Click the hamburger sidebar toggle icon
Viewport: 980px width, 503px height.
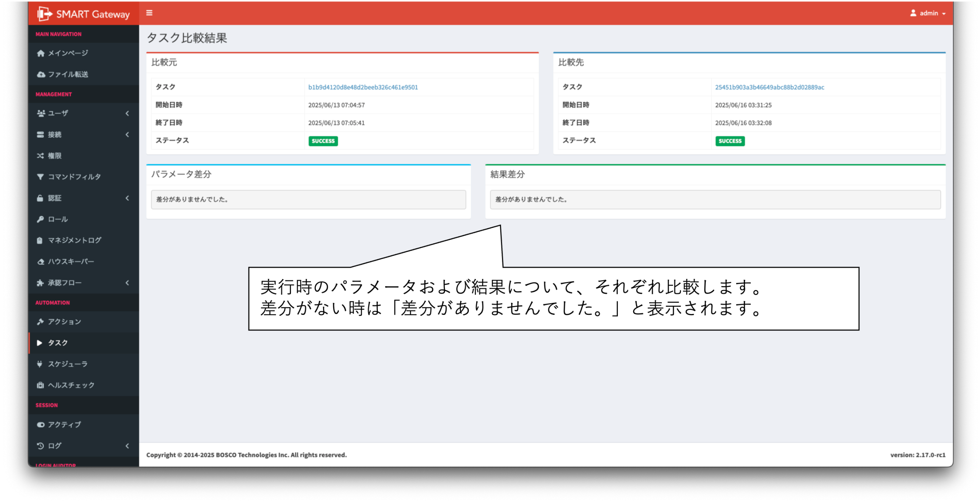coord(149,13)
